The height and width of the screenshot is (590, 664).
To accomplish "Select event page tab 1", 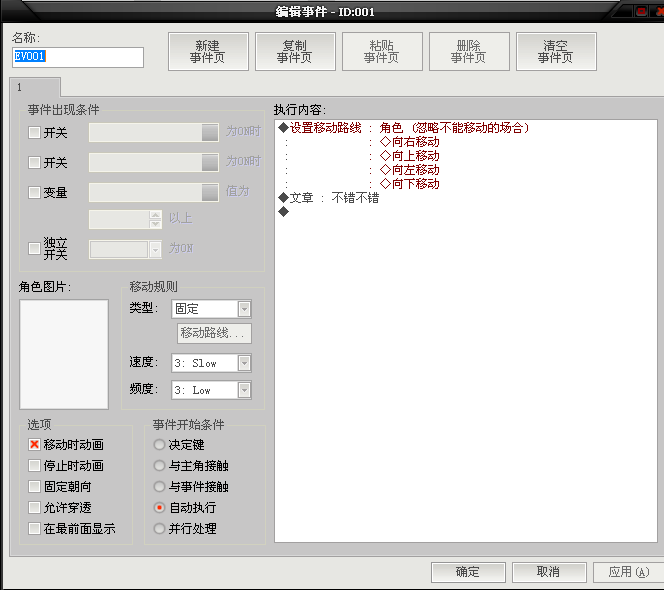I will click(x=35, y=87).
